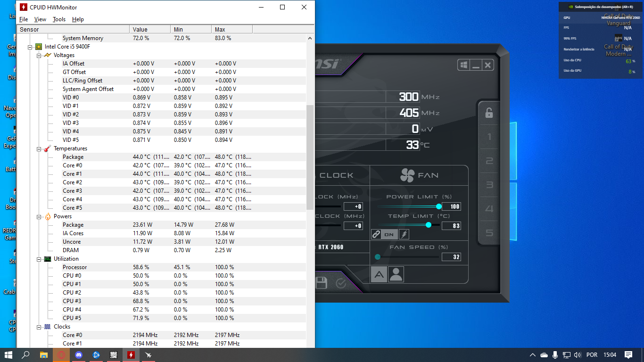Image resolution: width=644 pixels, height=362 pixels.
Task: Toggle the lightning priority icon in Afterburner
Action: click(404, 234)
